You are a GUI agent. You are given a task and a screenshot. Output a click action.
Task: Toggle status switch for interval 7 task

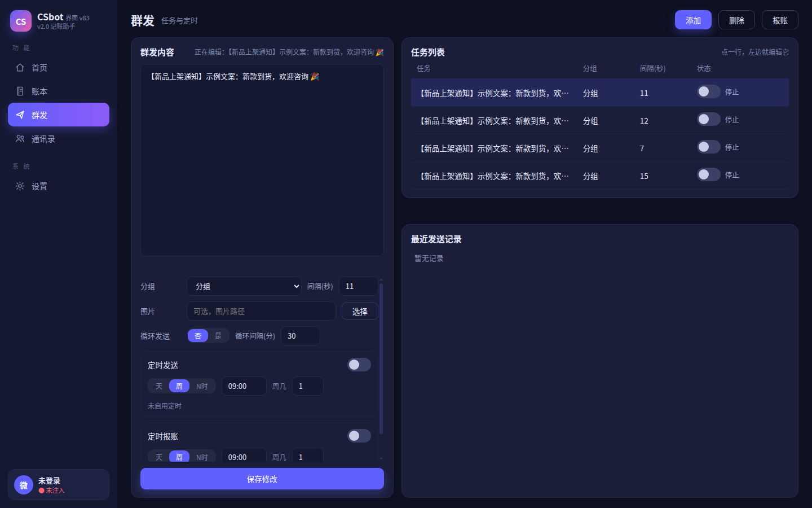tap(709, 147)
